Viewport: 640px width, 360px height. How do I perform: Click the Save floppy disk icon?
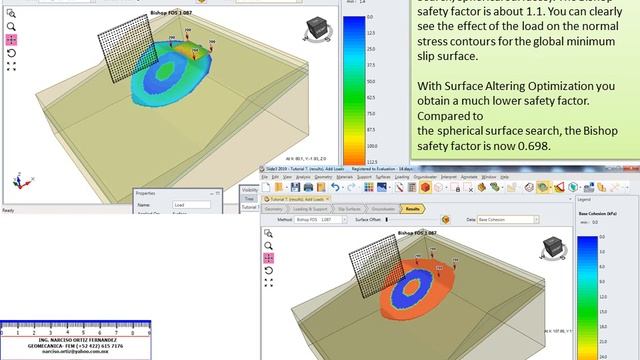click(296, 187)
